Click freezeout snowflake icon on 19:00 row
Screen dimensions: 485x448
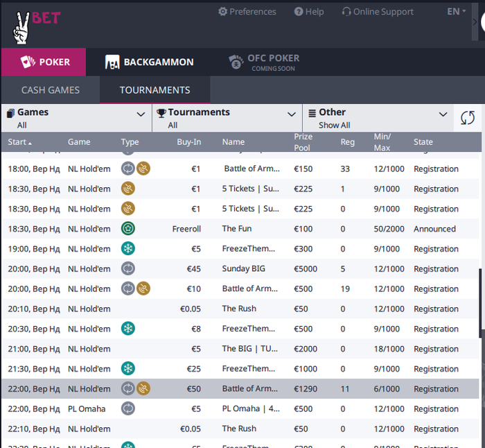[127, 248]
